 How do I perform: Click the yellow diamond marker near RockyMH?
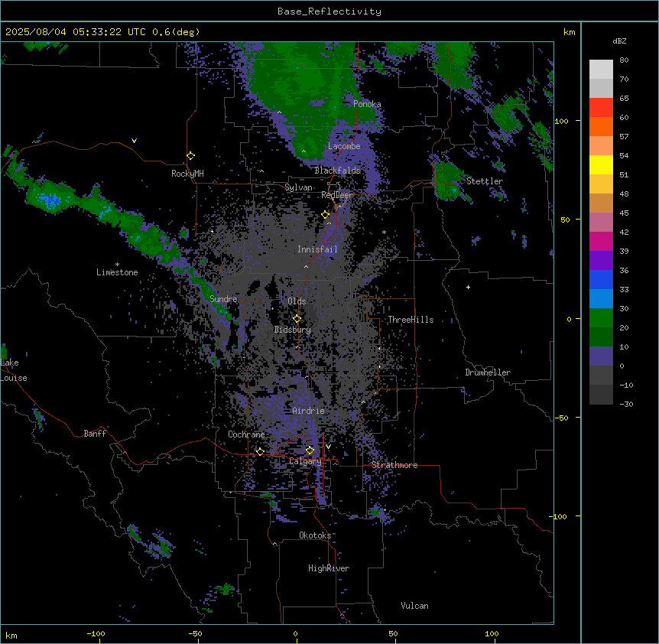tap(191, 156)
